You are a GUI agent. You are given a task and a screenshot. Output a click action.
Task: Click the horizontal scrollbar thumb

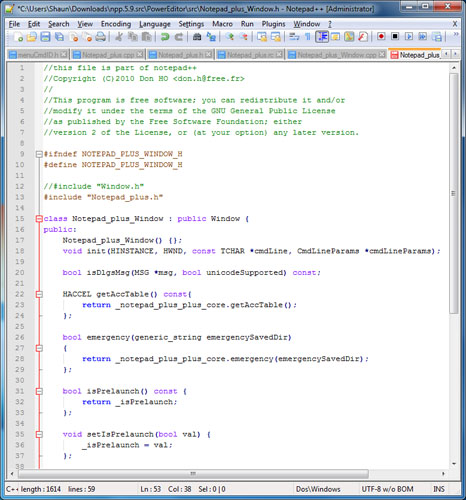click(x=193, y=474)
